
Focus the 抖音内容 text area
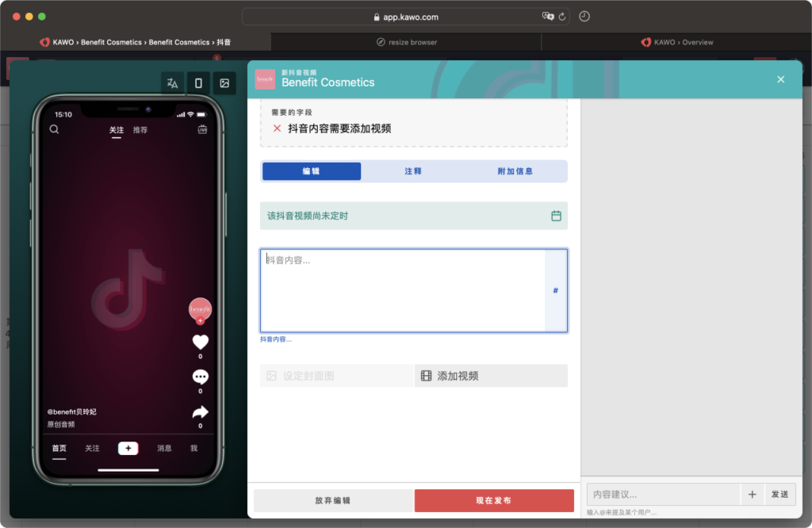(403, 290)
